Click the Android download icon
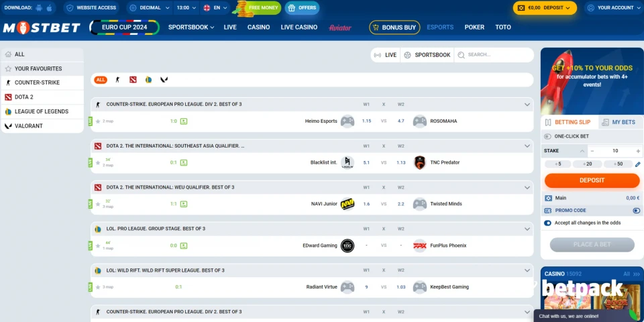Image resolution: width=644 pixels, height=322 pixels. pyautogui.click(x=38, y=8)
